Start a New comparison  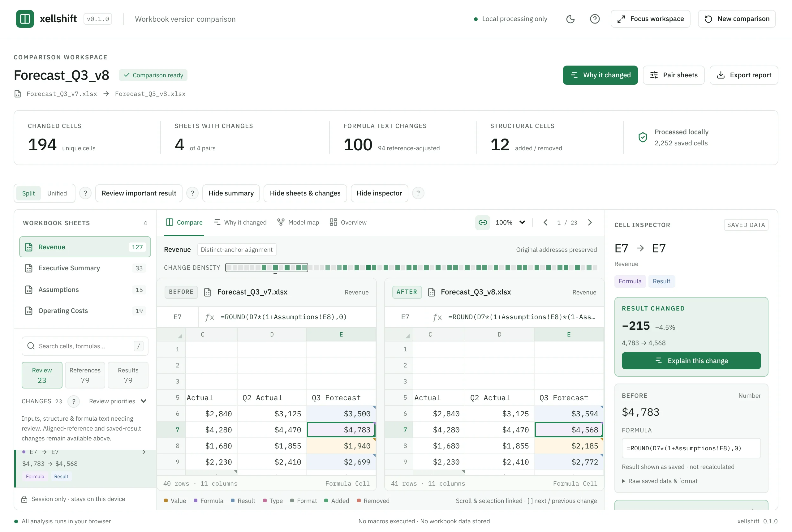pos(737,19)
